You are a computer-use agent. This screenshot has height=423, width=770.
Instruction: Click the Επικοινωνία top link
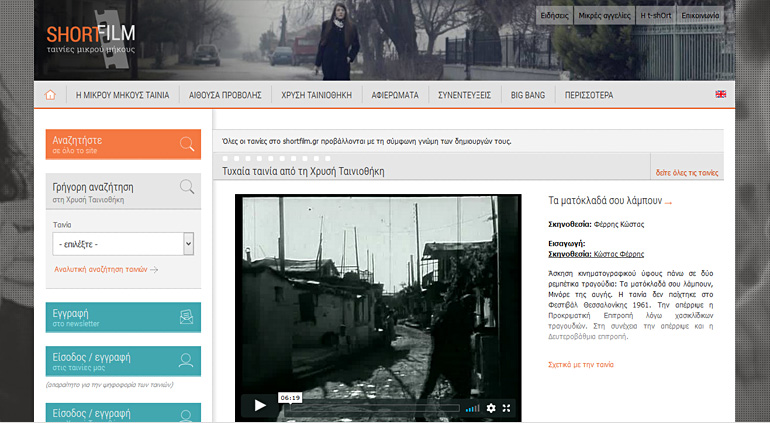(x=700, y=15)
